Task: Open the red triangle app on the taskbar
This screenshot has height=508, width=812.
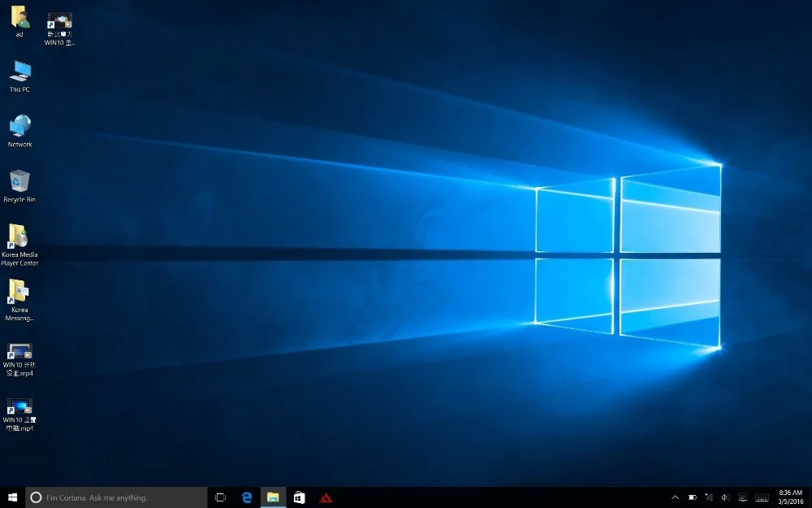Action: (326, 497)
